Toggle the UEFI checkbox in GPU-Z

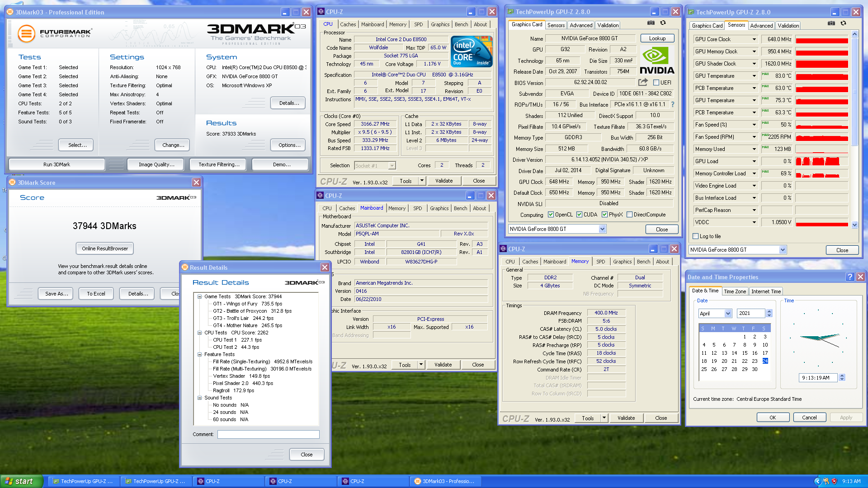(656, 82)
